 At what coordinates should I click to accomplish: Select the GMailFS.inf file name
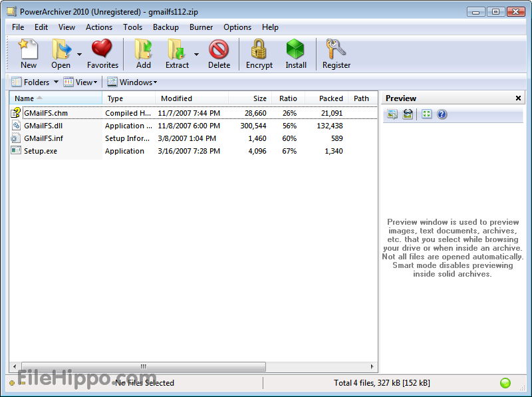[43, 138]
